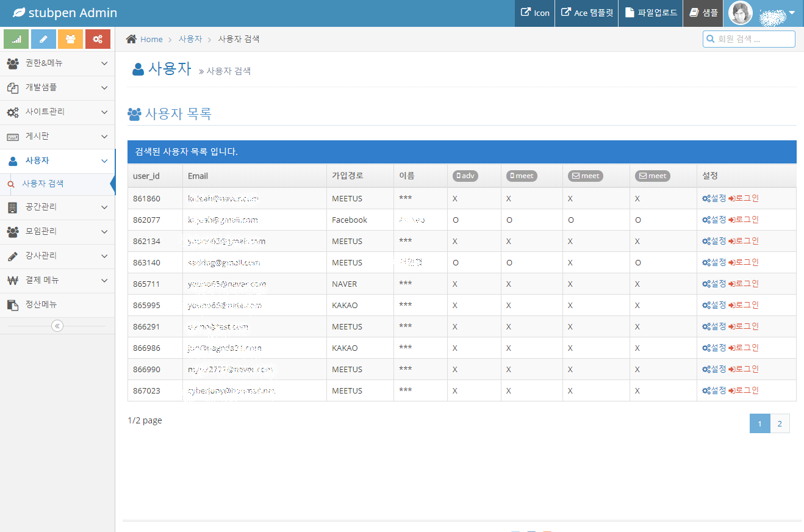Click 로그인 for user 863140
The image size is (804, 532).
tap(744, 262)
